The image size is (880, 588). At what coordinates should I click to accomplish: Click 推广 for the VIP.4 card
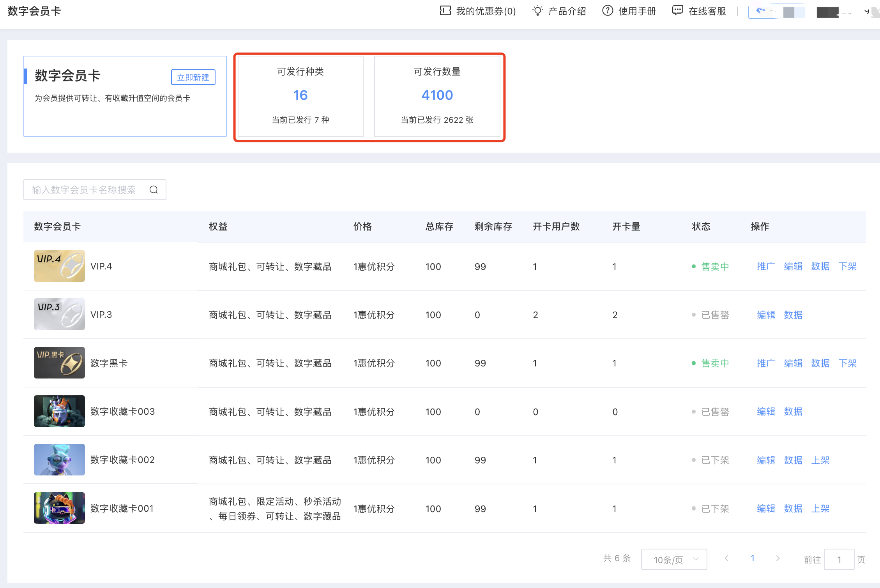765,266
